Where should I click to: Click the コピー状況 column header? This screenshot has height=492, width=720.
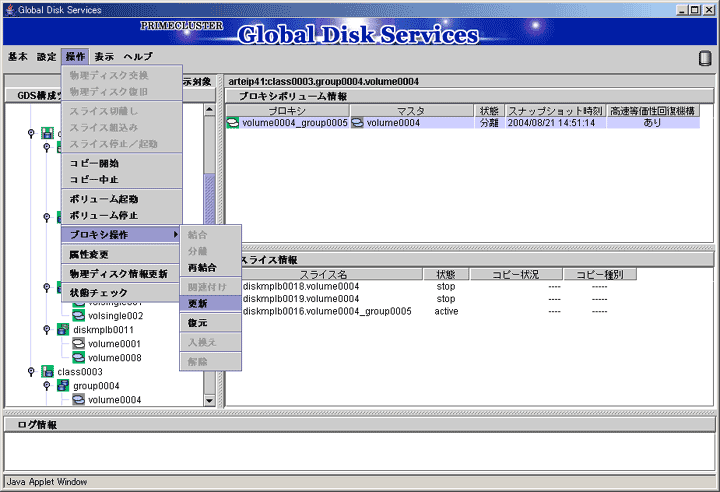[516, 274]
